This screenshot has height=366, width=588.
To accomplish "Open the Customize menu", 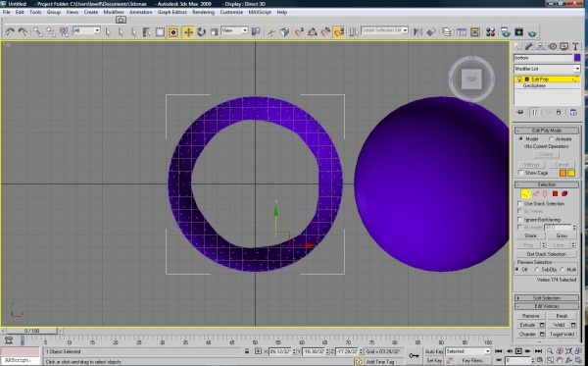I will coord(231,12).
